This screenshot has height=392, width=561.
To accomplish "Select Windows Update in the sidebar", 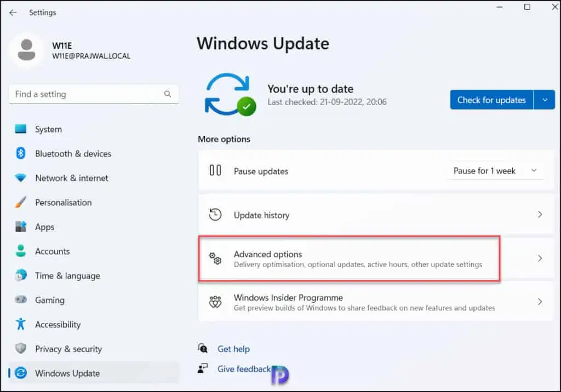I will coord(93,373).
